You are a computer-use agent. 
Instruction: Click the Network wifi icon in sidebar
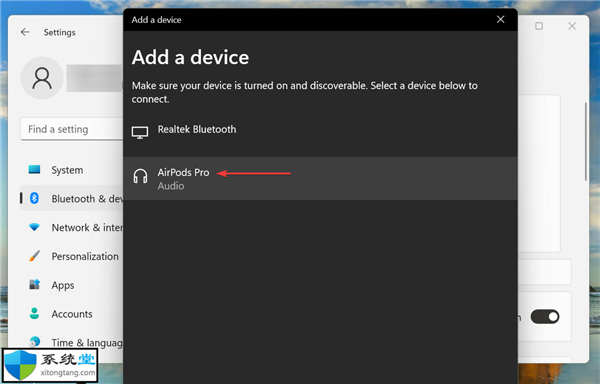34,227
